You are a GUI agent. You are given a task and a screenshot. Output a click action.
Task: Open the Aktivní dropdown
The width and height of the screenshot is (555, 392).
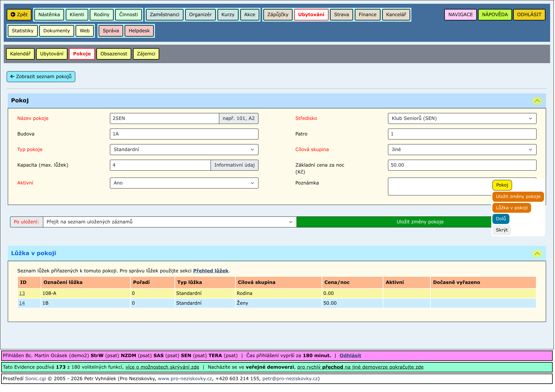[x=184, y=183]
